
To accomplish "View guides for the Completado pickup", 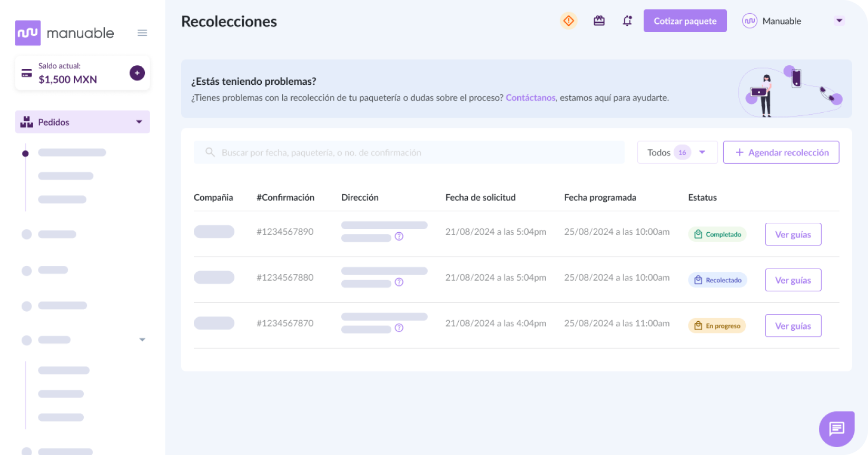I will point(793,234).
